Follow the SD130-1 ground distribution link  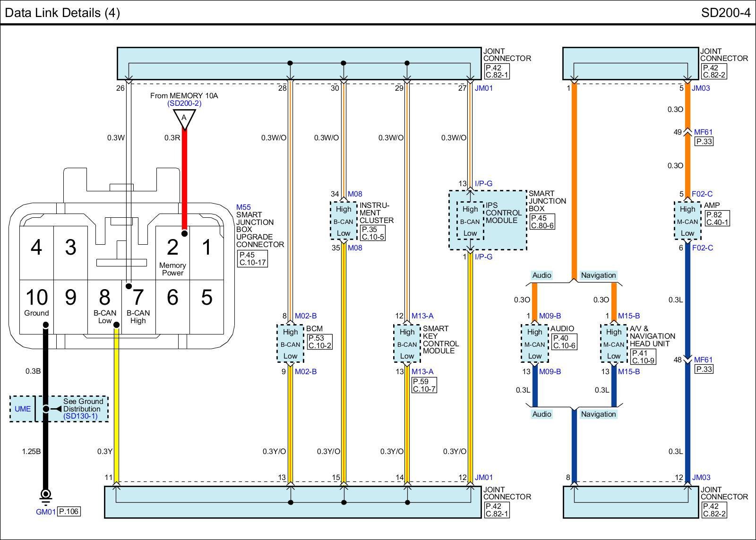(80, 416)
